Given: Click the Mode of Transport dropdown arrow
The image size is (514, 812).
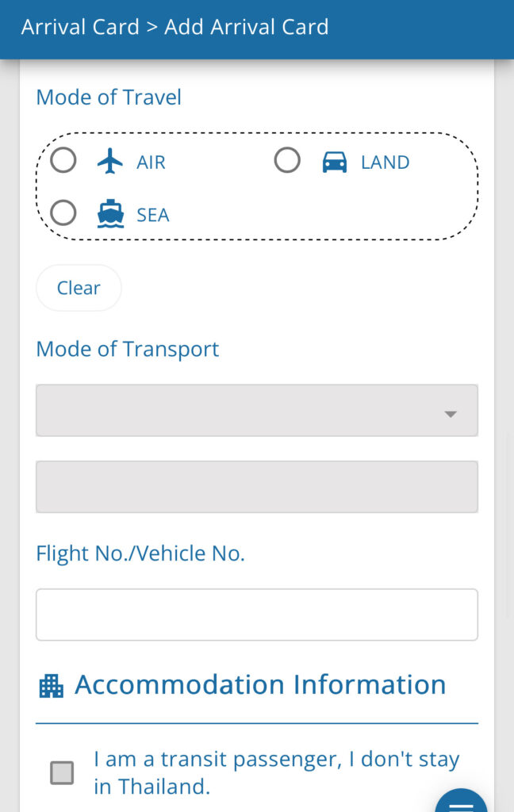Looking at the screenshot, I should 451,414.
